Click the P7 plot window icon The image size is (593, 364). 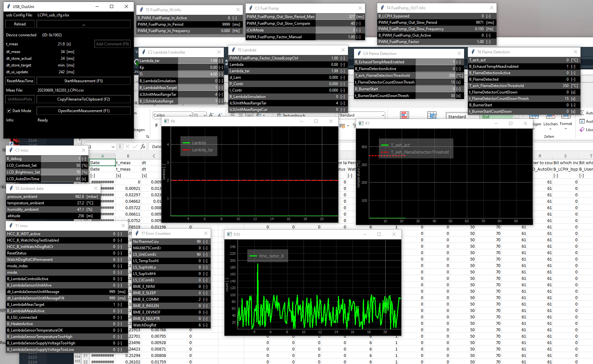(361, 123)
